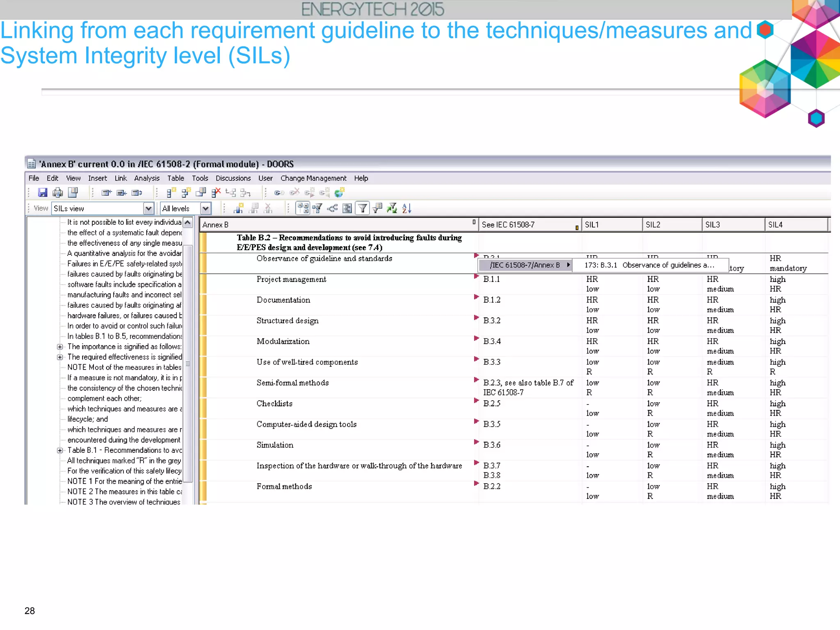Viewport: 840px width, 630px height.
Task: Click the globe Insert URL icon
Action: (339, 192)
